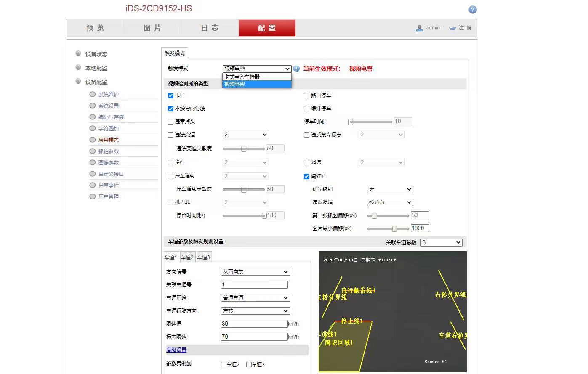Screen dimensions: 588x374
Task: Select the 异常事件 sidebar bullet
Action: (x=92, y=185)
